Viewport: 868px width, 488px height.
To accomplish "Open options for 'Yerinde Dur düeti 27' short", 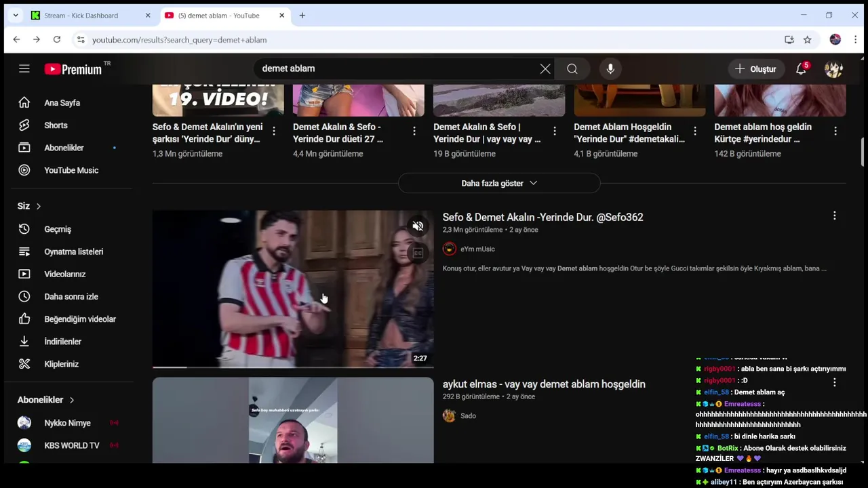I will coord(414,131).
